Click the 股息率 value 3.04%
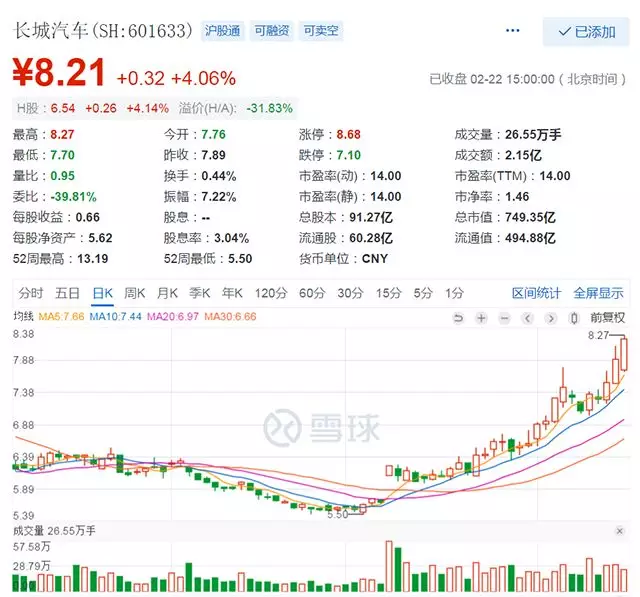Viewport: 640px width, 597px height. [232, 238]
